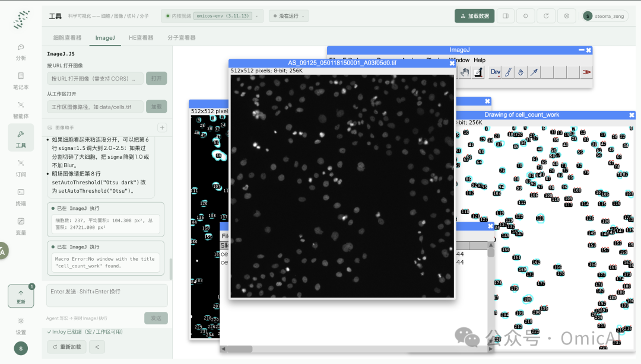Toggle the side panel layout icon in header

506,16
